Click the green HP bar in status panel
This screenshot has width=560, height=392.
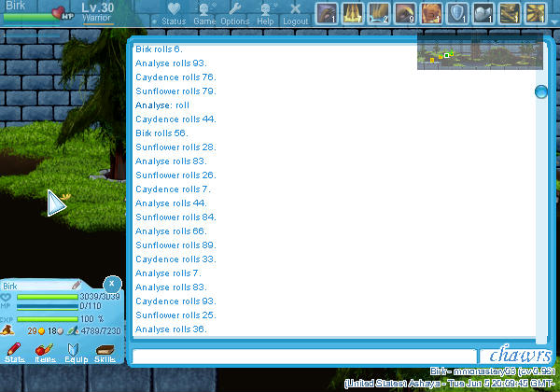(47, 297)
